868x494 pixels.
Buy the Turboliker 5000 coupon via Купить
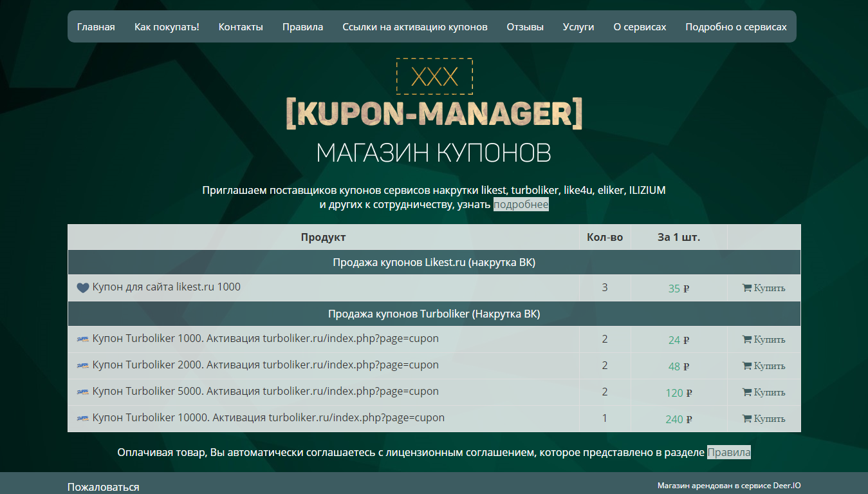(x=764, y=392)
